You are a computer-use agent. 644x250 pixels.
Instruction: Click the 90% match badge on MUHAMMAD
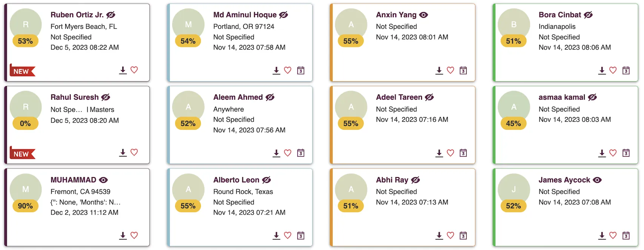click(25, 206)
